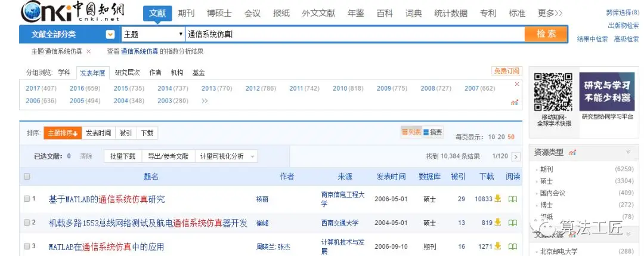Viewport: 644px width, 256px height.
Task: Group results by 发表年度
Action: 92,73
